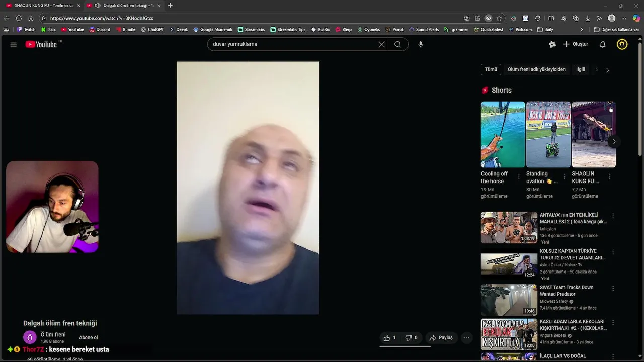Open browser downloads icon
This screenshot has height=362, width=644.
pyautogui.click(x=587, y=18)
